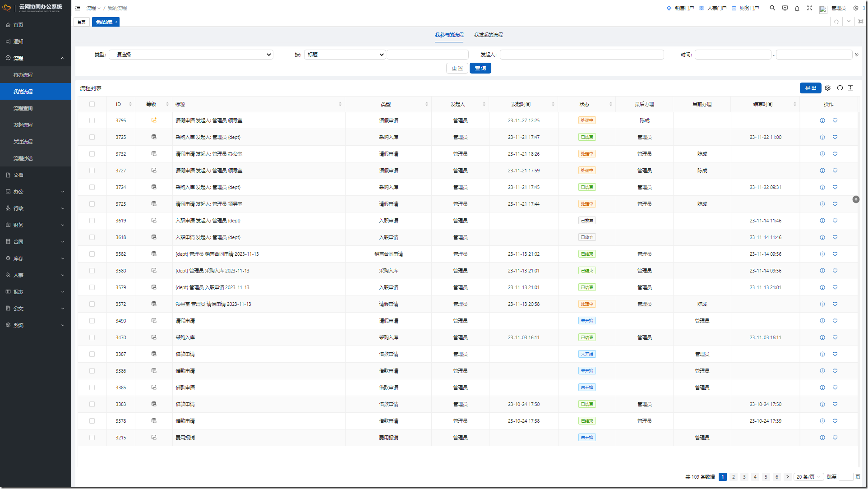The image size is (868, 489).
Task: Click favorite heart icon for row 3732
Action: pos(835,154)
